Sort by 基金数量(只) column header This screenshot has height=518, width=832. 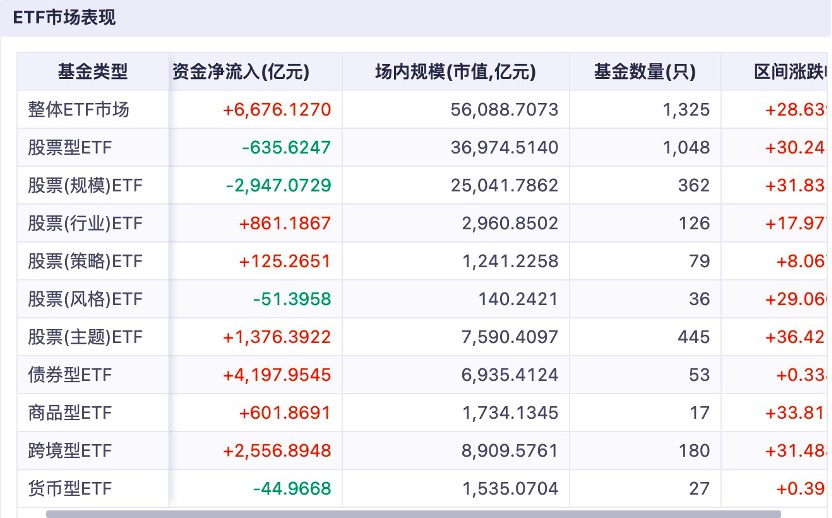click(644, 72)
